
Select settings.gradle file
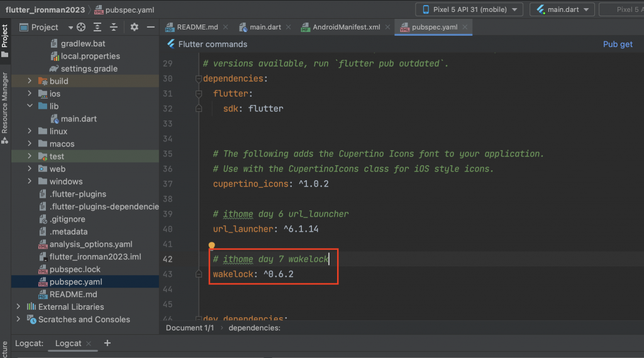89,68
